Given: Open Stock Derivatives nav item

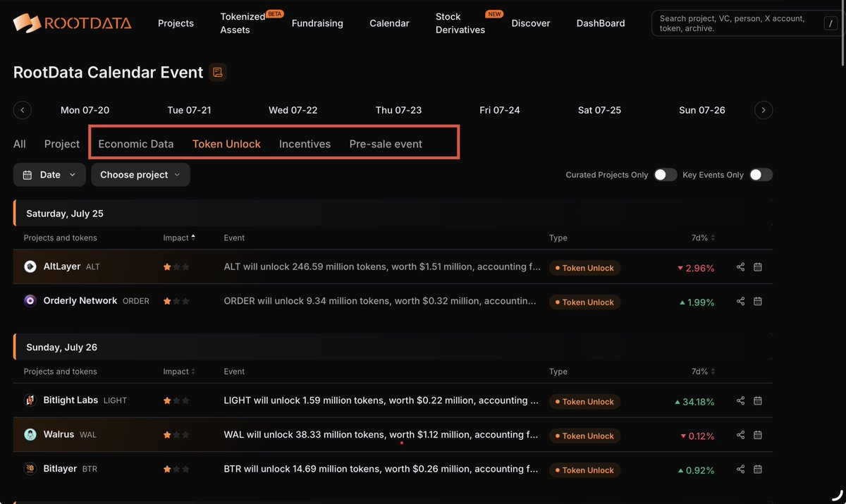Looking at the screenshot, I should (x=460, y=23).
